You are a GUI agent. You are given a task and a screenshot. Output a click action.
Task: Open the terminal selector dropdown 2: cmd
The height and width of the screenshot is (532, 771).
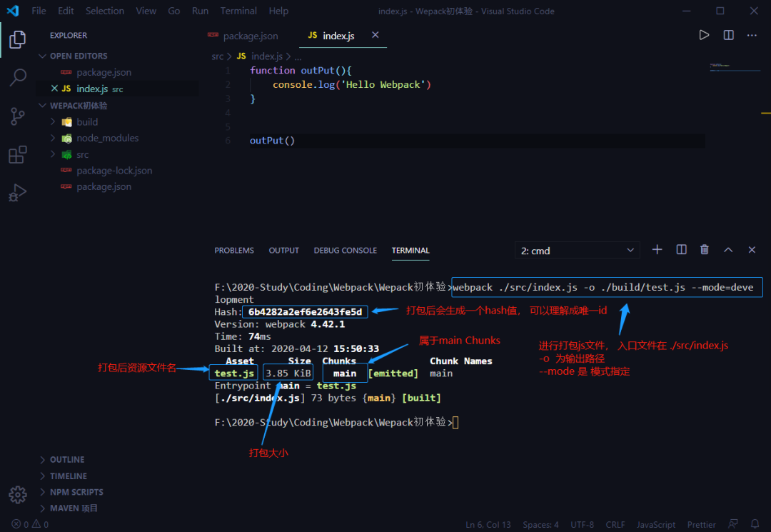577,251
